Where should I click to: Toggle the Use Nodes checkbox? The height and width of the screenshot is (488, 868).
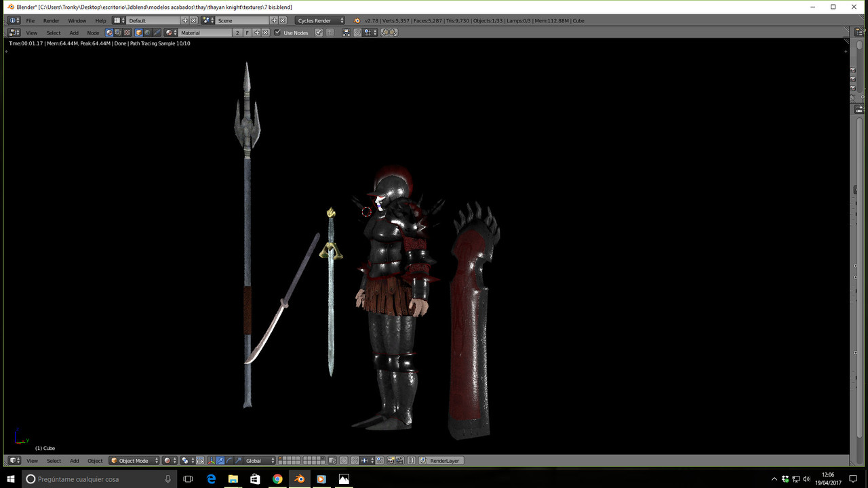(x=277, y=33)
